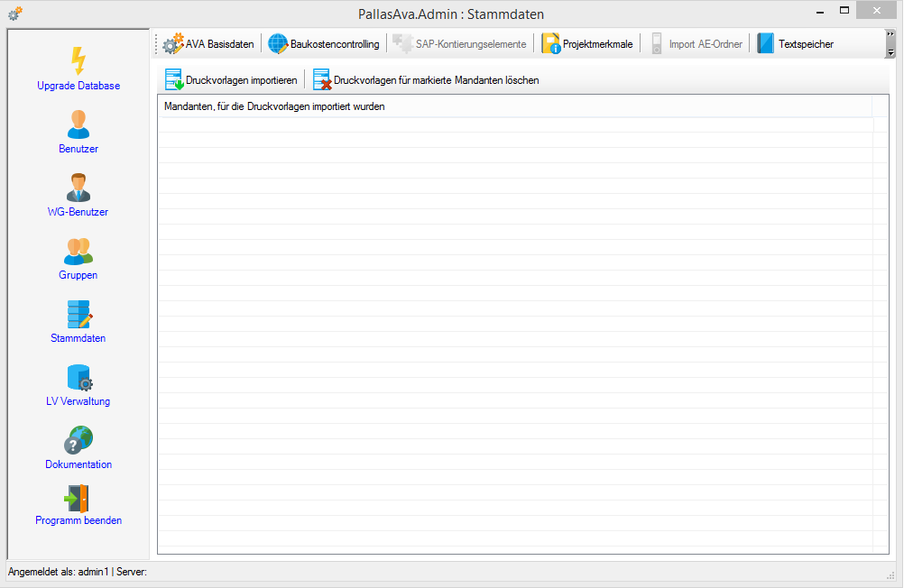Click the AVA Basisdaten gear icon

172,44
